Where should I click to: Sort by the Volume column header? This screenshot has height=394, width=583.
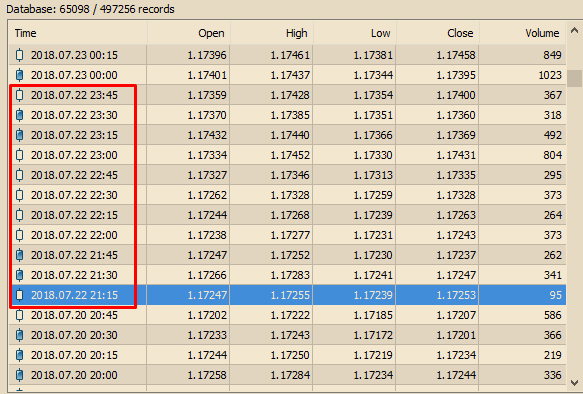[x=523, y=33]
